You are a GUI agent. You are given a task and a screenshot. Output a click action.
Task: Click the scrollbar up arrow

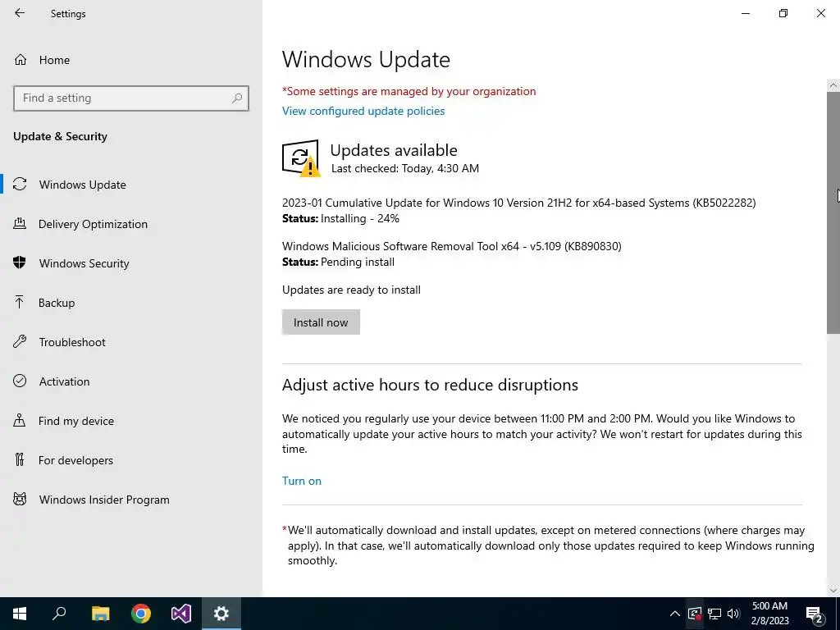(833, 85)
